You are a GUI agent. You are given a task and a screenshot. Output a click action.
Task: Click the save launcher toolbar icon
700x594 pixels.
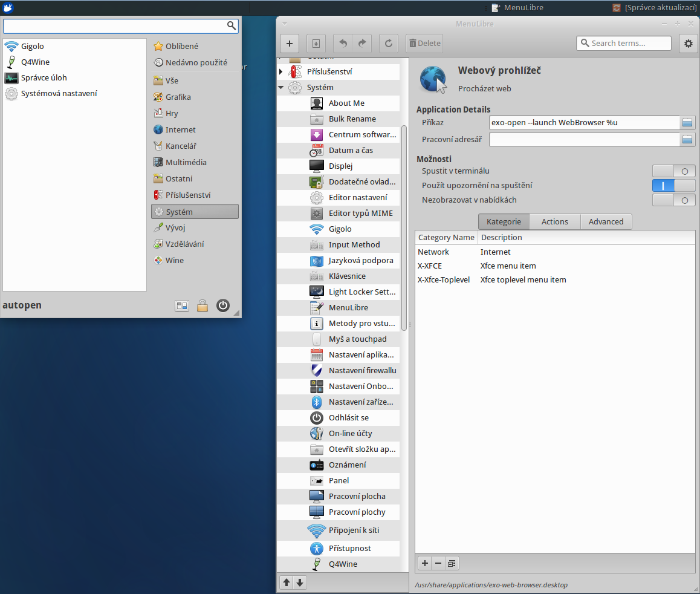click(x=316, y=44)
